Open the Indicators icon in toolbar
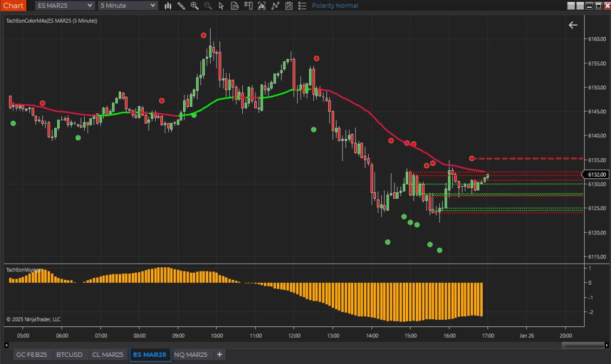The height and width of the screenshot is (364, 611). tap(261, 5)
